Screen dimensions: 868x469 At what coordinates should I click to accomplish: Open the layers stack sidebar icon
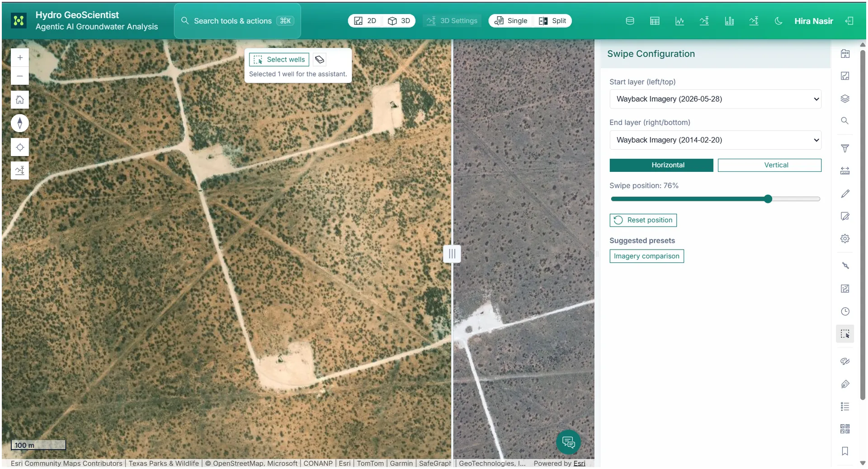[845, 99]
